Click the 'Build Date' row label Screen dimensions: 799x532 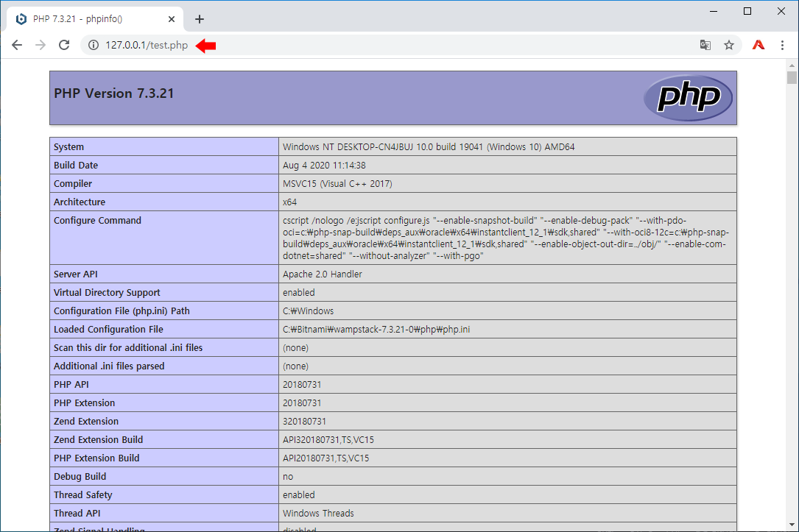click(x=75, y=166)
